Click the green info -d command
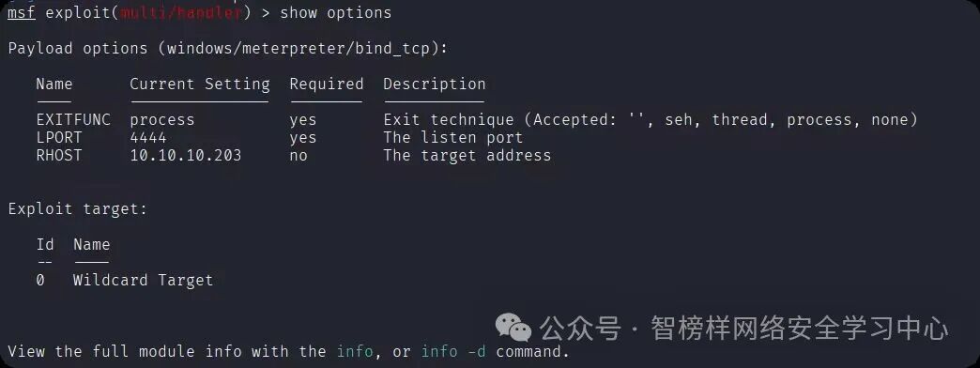Viewport: 980px width, 368px height. coord(453,351)
